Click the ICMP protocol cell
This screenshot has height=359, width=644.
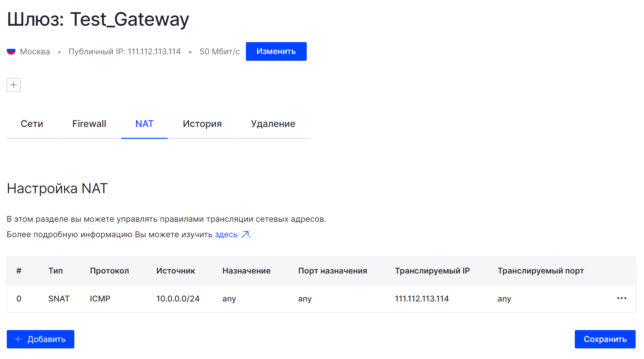(100, 299)
